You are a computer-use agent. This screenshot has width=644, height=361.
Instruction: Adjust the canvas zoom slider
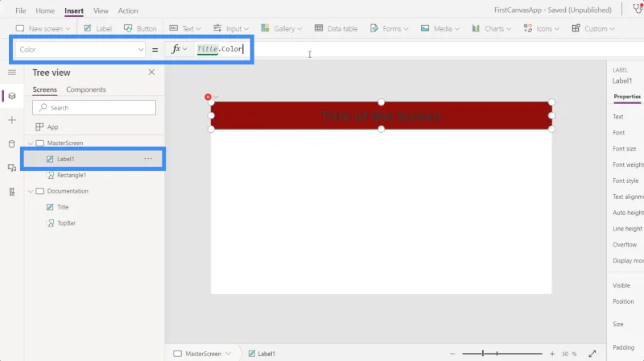point(502,354)
